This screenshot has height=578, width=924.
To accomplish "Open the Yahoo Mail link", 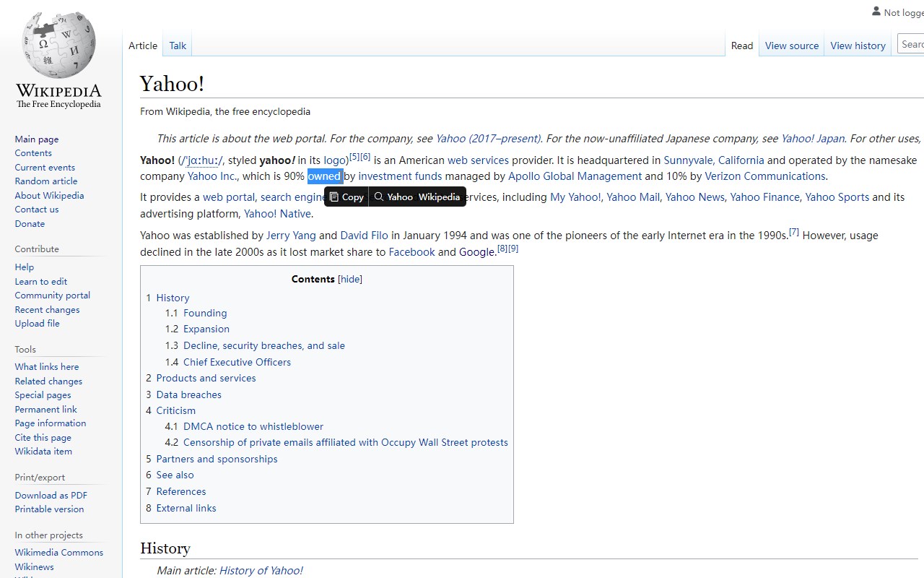I will click(633, 197).
